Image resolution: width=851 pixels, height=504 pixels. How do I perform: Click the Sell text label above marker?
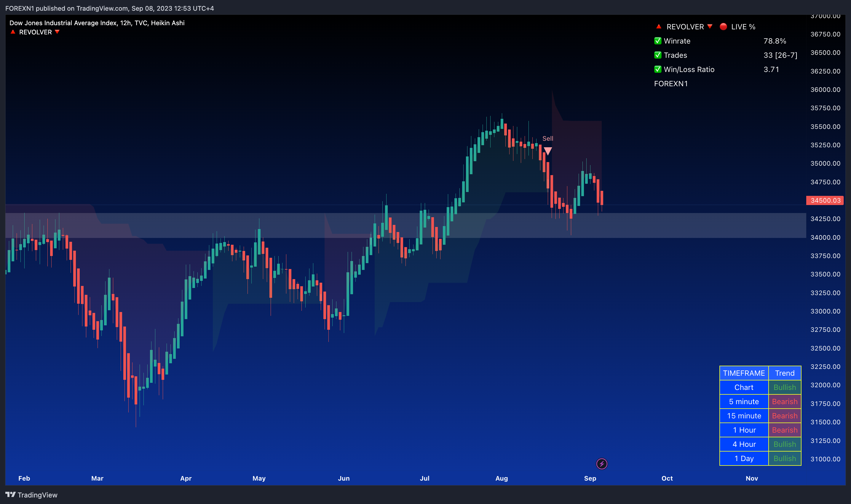tap(548, 138)
